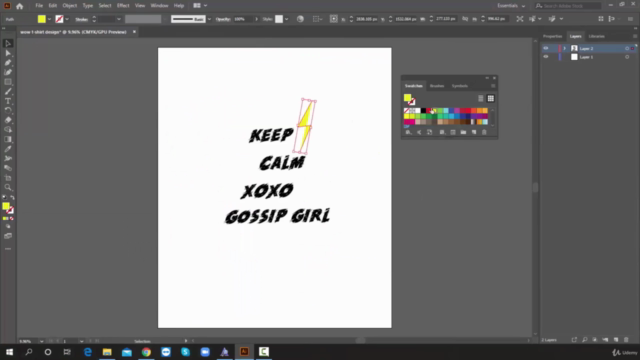The width and height of the screenshot is (640, 360).
Task: Delete swatch with trash icon
Action: (484, 132)
